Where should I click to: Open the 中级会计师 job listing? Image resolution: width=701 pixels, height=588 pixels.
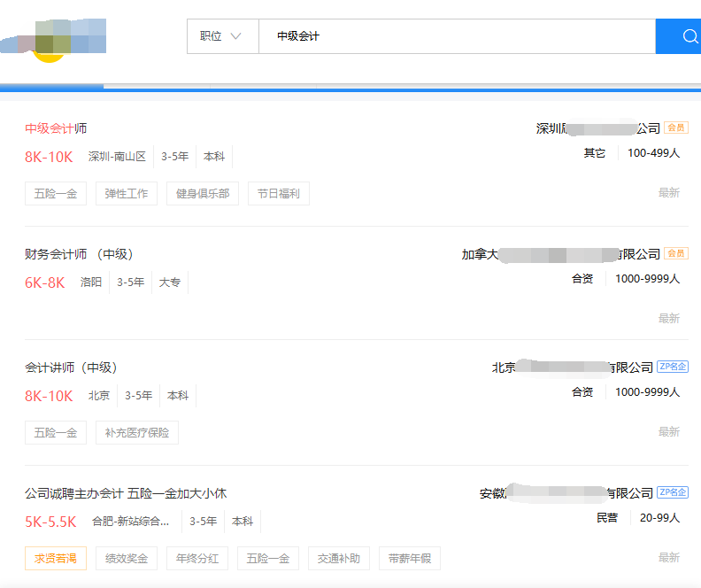(x=56, y=128)
